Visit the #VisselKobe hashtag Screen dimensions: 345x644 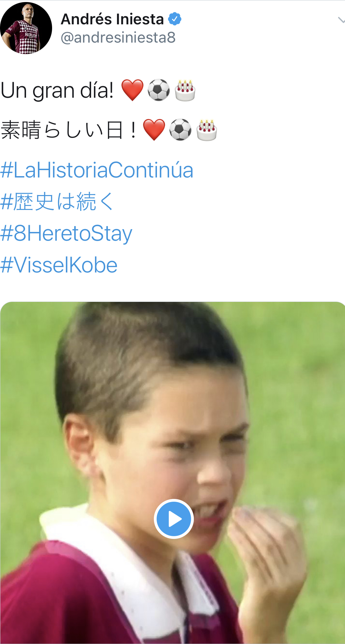point(59,265)
